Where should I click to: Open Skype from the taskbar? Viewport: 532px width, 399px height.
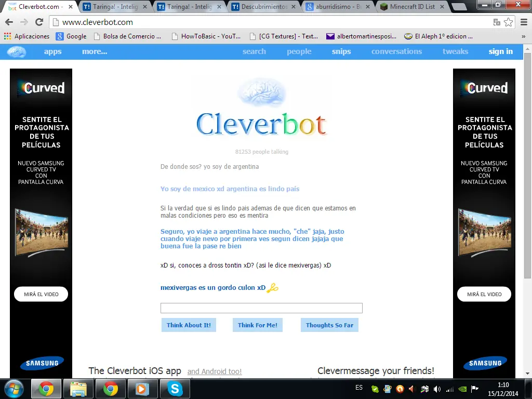tap(175, 389)
